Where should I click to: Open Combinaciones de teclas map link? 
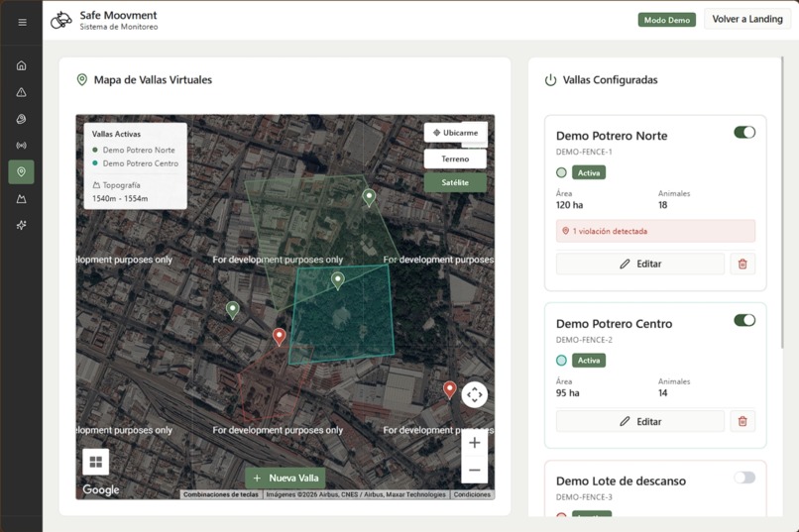coord(221,494)
